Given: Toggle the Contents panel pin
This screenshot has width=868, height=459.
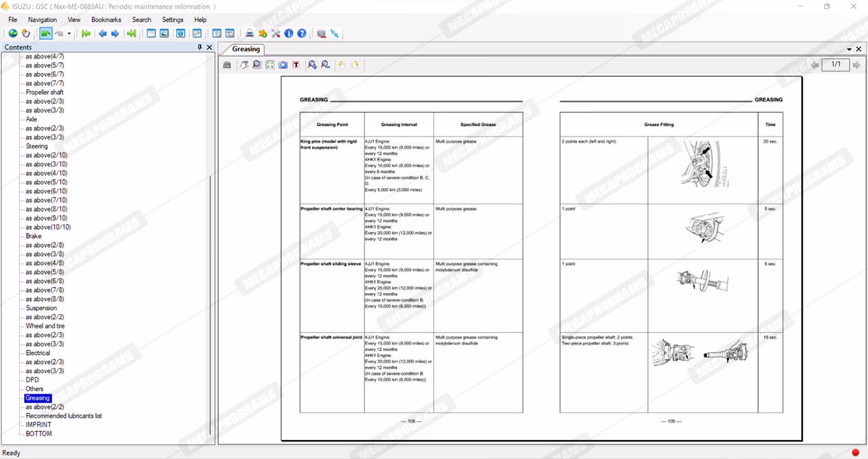Looking at the screenshot, I should tap(200, 48).
